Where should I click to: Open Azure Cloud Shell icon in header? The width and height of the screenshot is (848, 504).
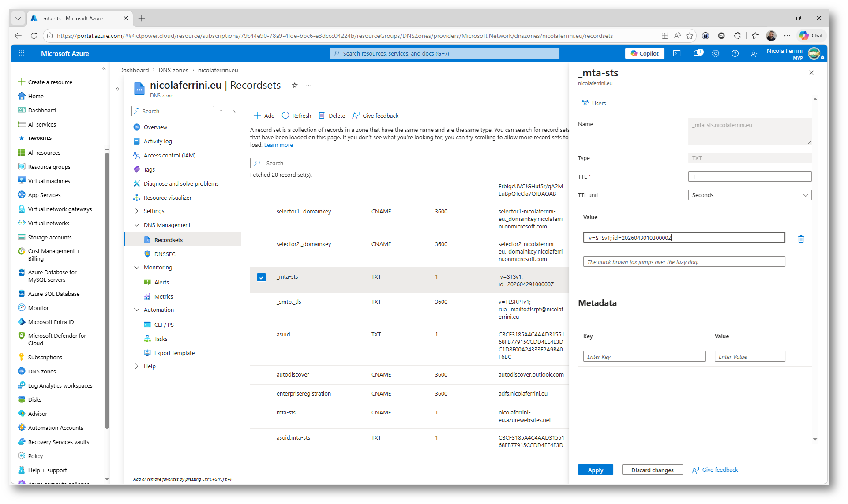676,53
